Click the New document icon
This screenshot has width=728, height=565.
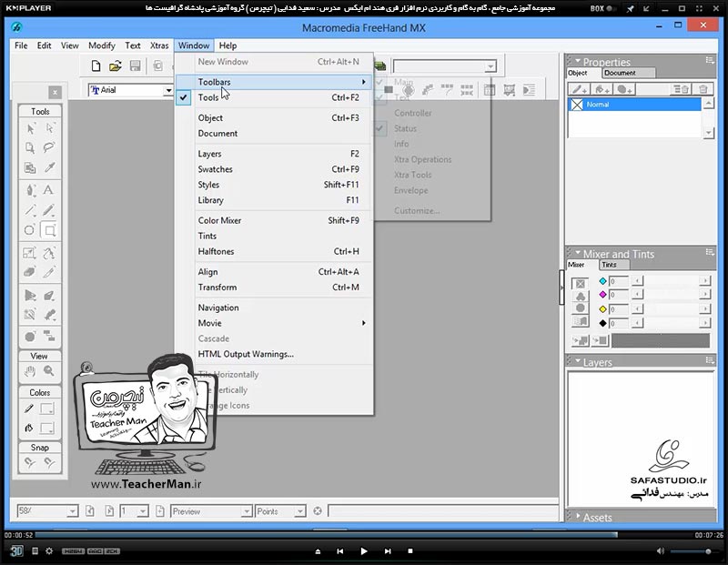pos(96,66)
